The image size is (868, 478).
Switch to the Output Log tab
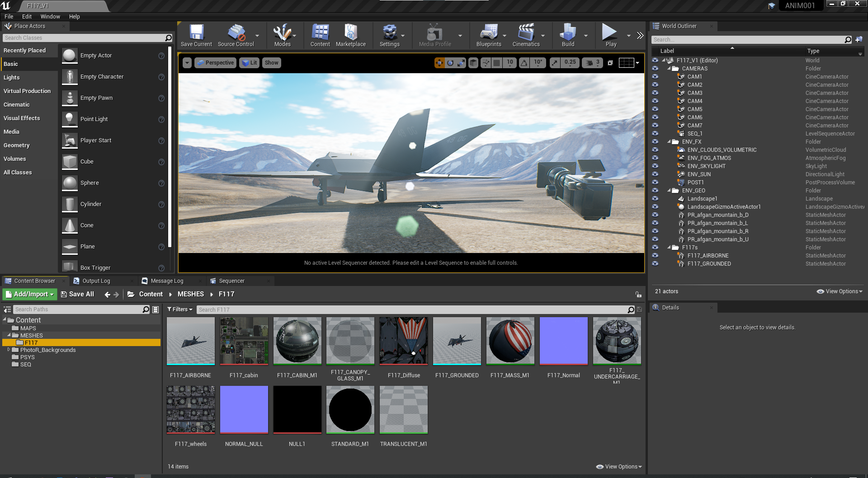96,281
